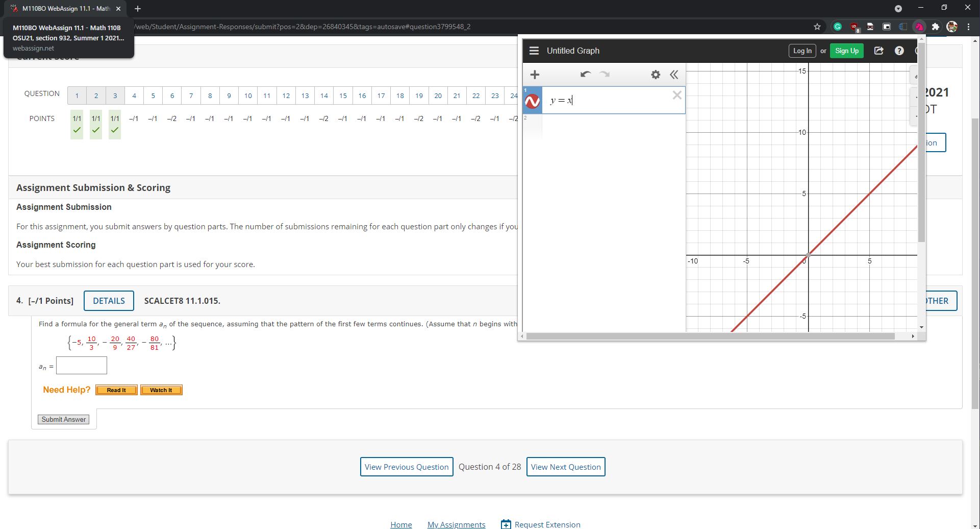The height and width of the screenshot is (529, 980).
Task: Undo the last Desmos action
Action: (585, 75)
